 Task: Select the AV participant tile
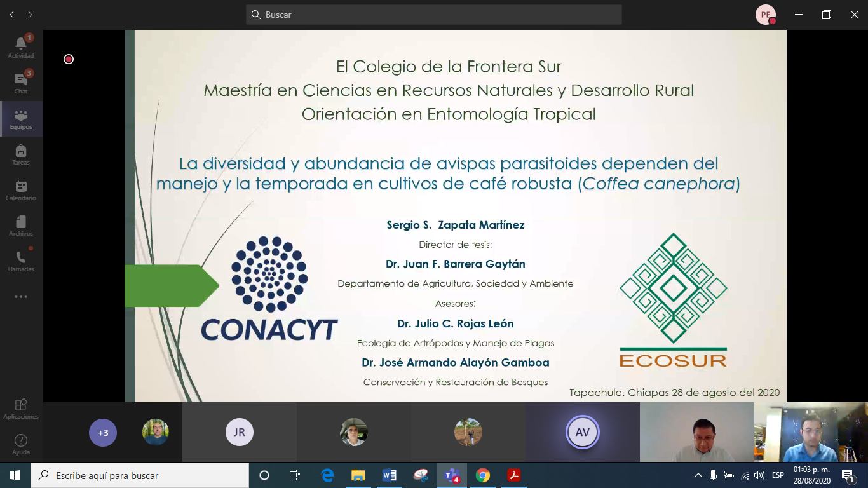pyautogui.click(x=583, y=432)
